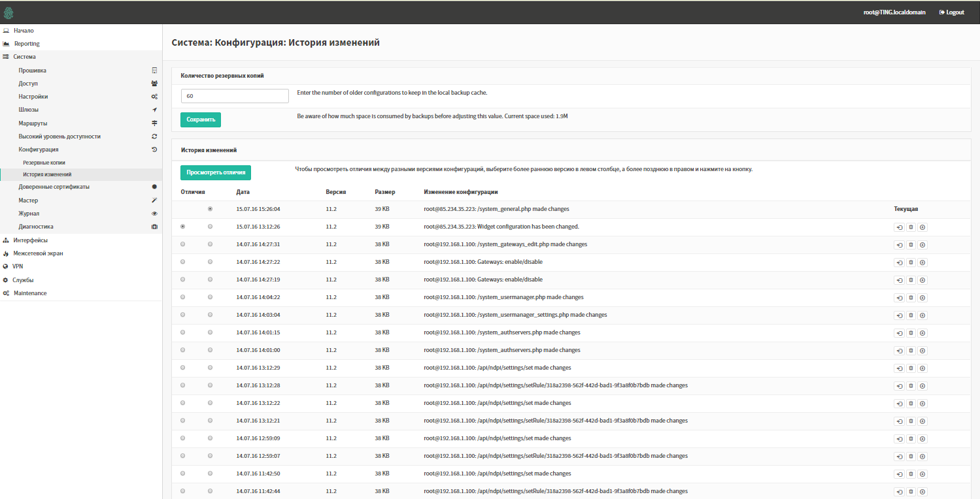Click the logo in the top-left corner
980x499 pixels.
pos(8,12)
